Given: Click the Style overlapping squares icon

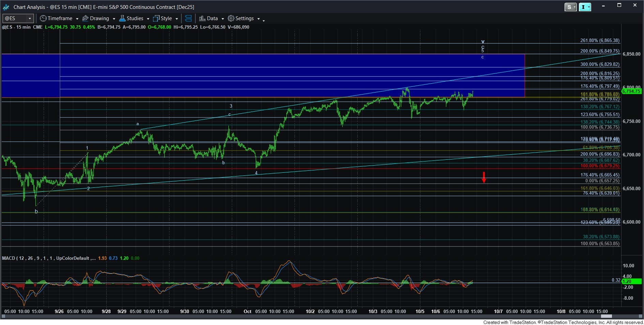Looking at the screenshot, I should pyautogui.click(x=156, y=18).
